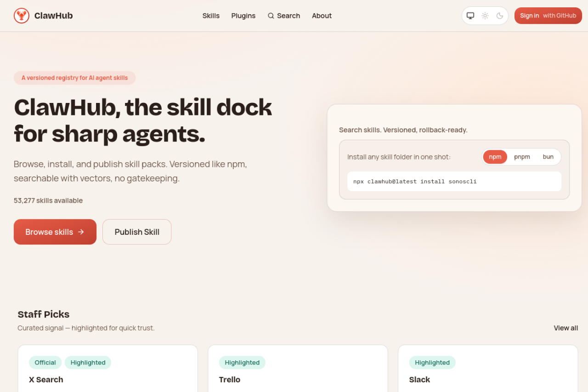Select npm install option

(495, 157)
